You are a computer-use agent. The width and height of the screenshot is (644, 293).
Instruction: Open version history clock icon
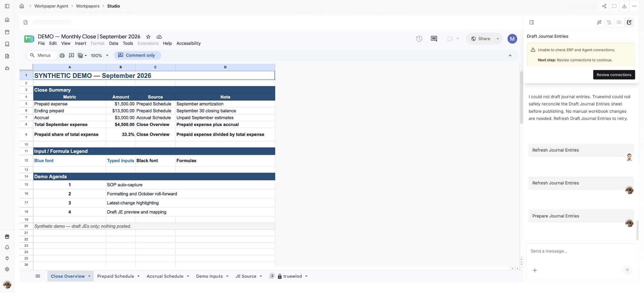point(419,39)
